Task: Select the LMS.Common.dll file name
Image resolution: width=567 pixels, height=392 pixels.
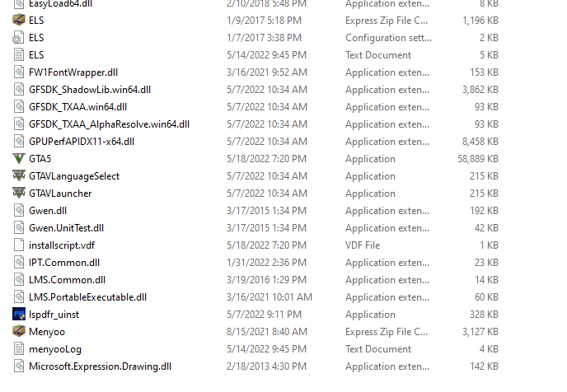Action: (68, 280)
